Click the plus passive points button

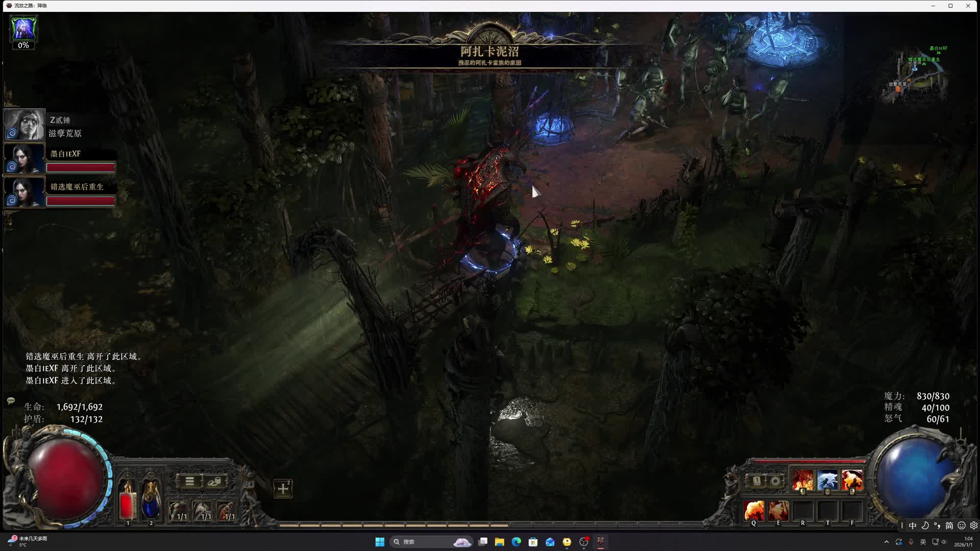point(283,489)
